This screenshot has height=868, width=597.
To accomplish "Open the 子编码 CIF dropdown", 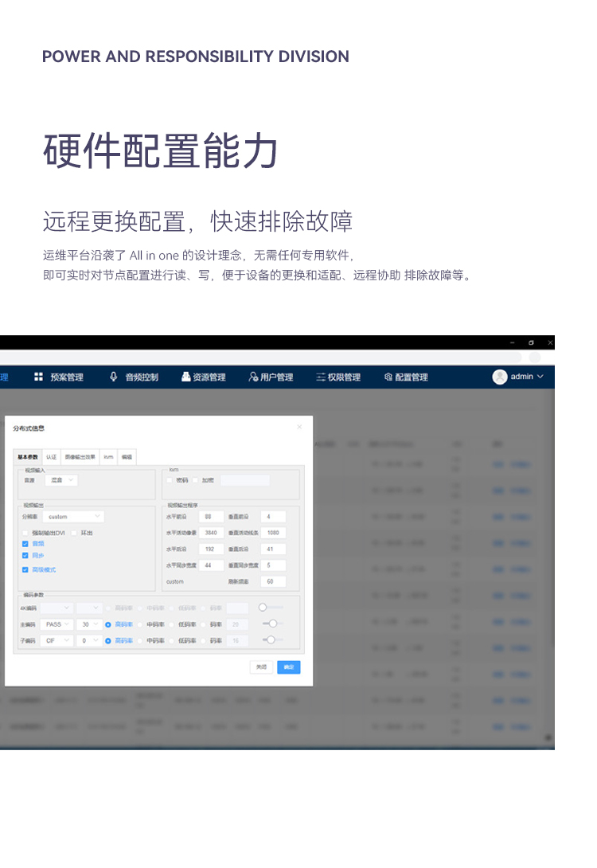I will (58, 639).
